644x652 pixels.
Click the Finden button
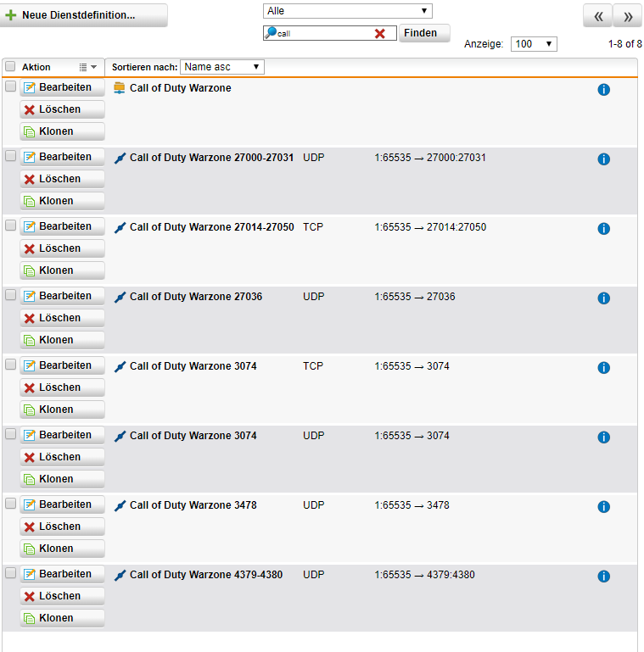click(x=424, y=33)
